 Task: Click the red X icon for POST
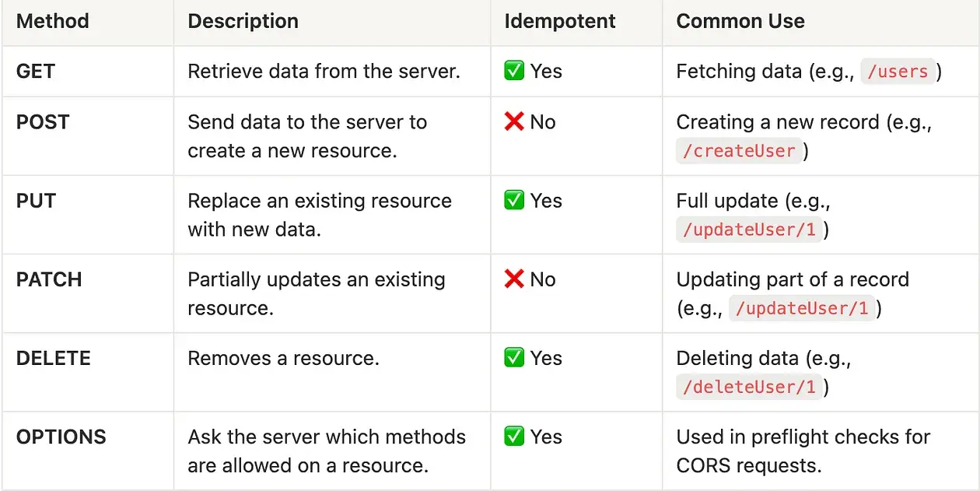(x=513, y=121)
